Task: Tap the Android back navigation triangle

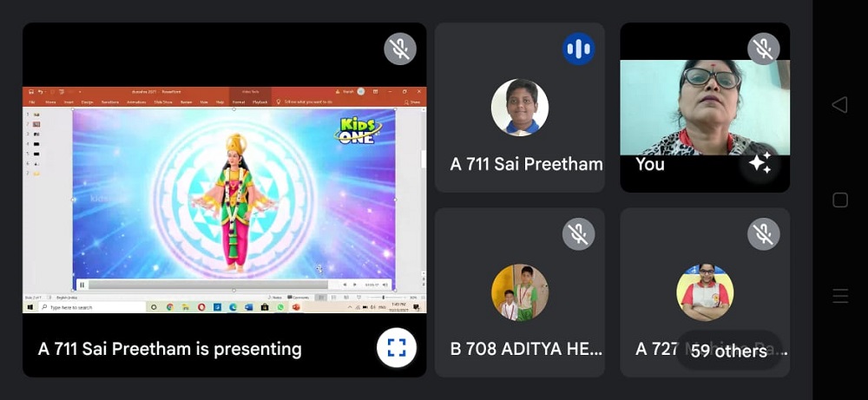Action: click(x=839, y=105)
